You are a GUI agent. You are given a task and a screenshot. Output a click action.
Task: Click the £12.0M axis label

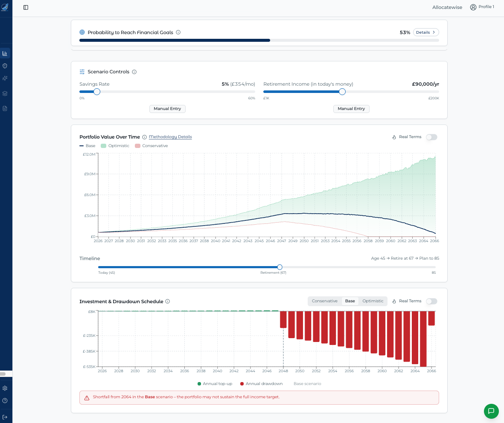(89, 154)
